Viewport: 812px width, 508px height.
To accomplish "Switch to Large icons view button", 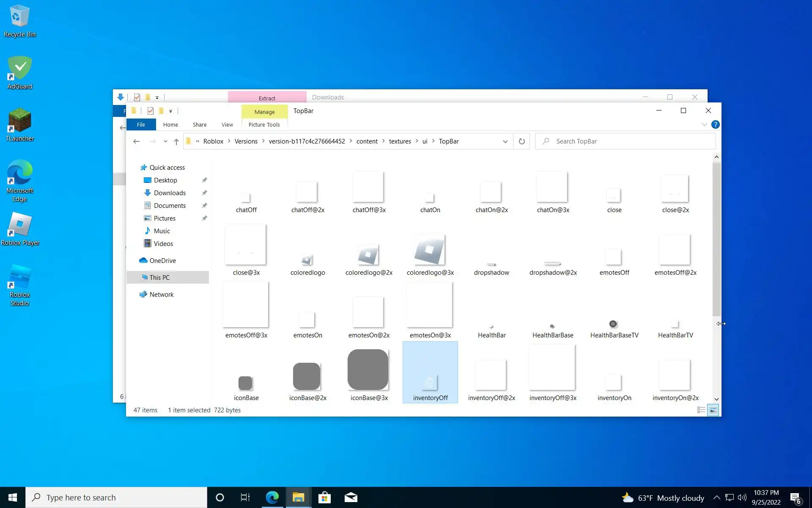I will tap(713, 410).
